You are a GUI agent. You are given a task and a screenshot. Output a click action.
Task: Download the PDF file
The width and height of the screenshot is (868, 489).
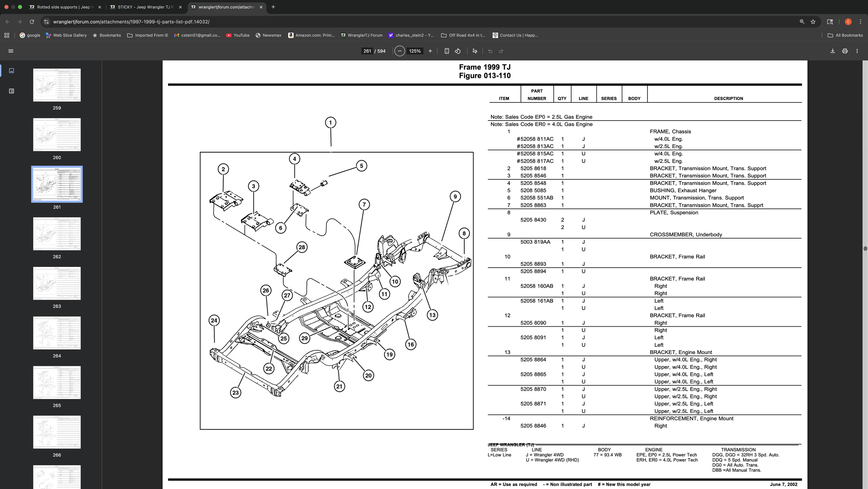coord(833,51)
